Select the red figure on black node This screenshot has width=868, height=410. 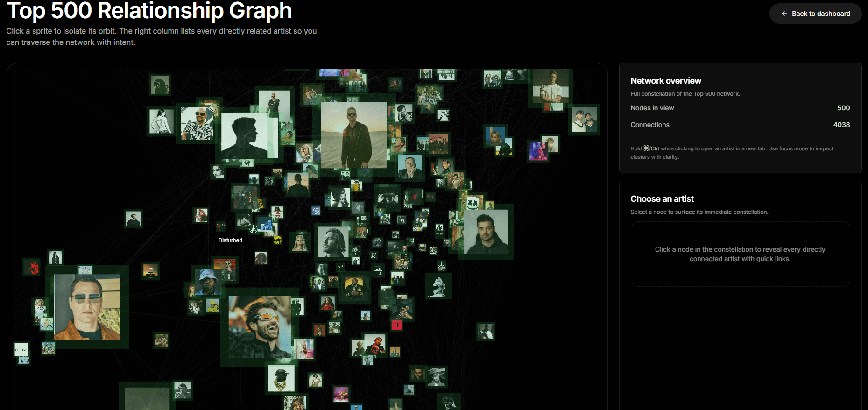[x=32, y=268]
